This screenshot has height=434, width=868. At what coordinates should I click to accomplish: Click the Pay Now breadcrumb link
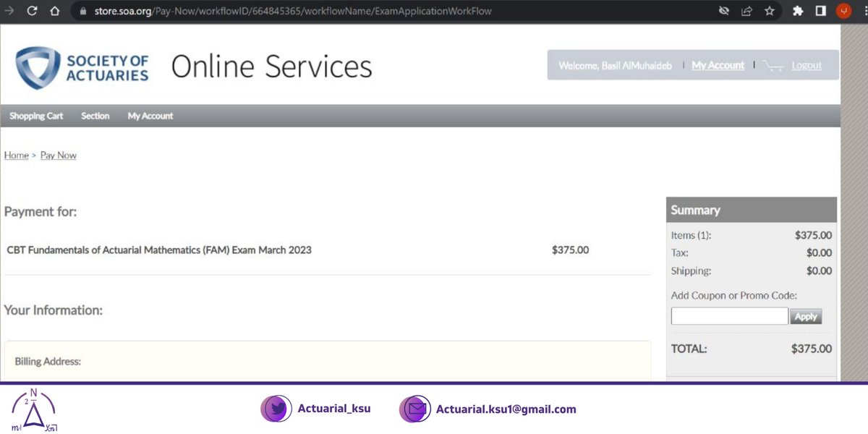[59, 156]
